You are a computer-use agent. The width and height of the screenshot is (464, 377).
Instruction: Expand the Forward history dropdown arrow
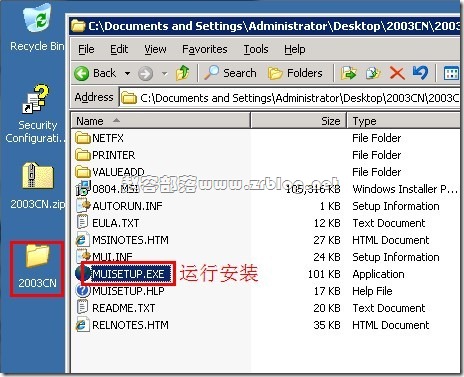pyautogui.click(x=164, y=73)
